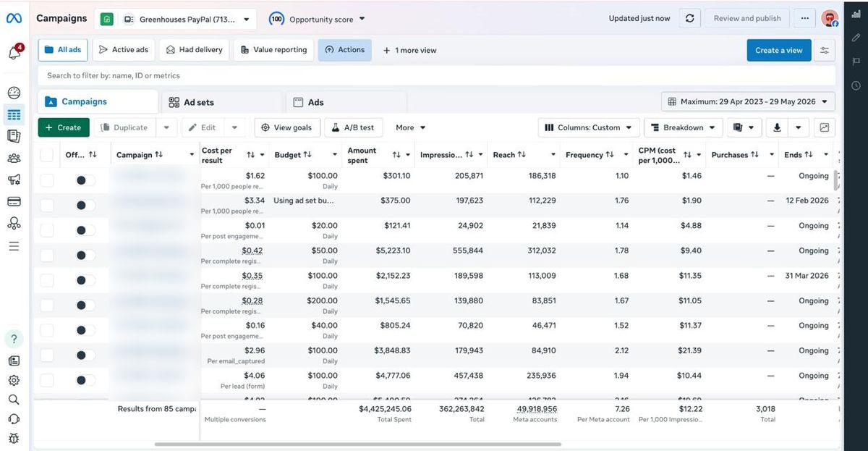
Task: Tick the checkbox for $301.10 row
Action: pyautogui.click(x=47, y=180)
